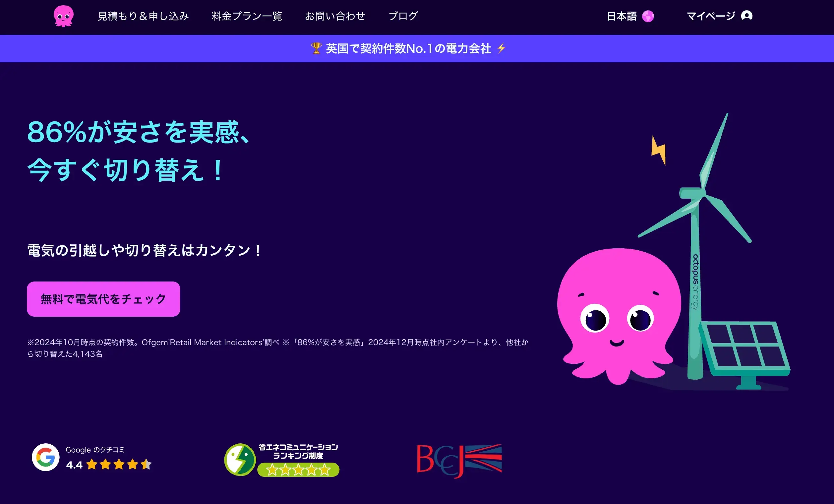
Task: Click the trophy icon in the banner
Action: [x=316, y=48]
